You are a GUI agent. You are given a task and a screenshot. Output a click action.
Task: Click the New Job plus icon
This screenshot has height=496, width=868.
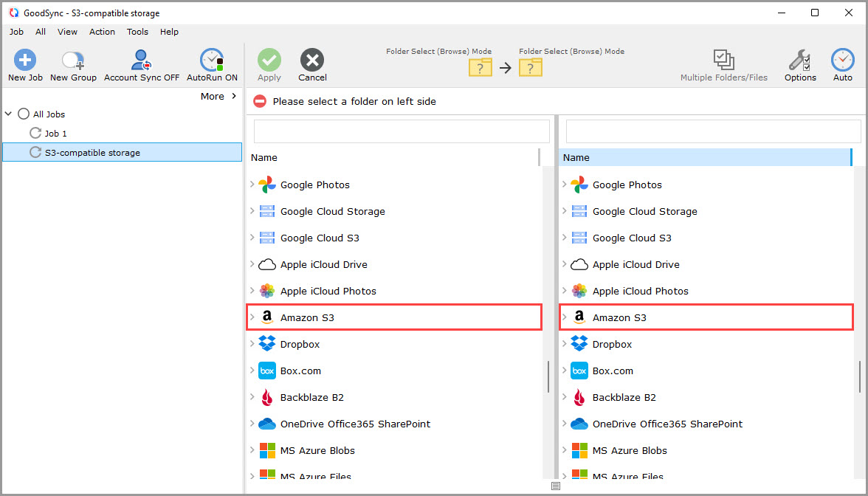point(25,60)
